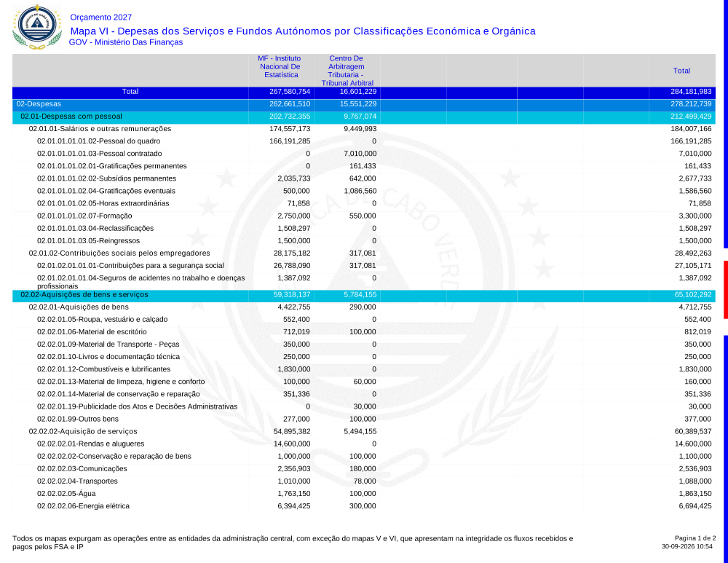The height and width of the screenshot is (563, 728).
Task: Select the value 1,086,560 for Gratificações eventuais
Action: coord(360,191)
